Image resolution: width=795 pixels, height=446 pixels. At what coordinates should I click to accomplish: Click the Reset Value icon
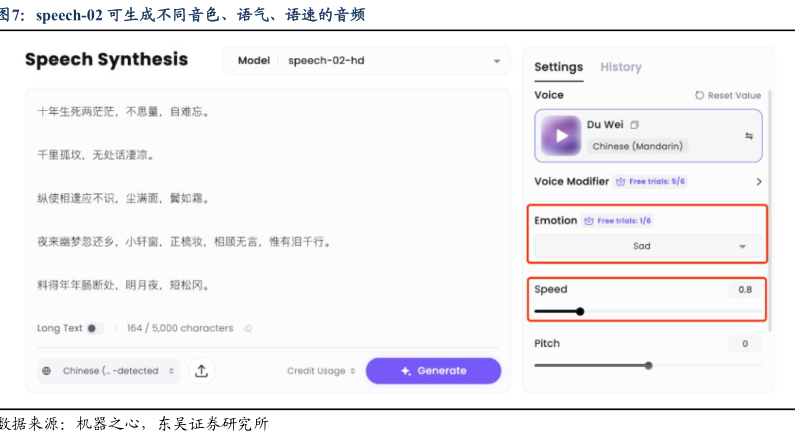700,96
